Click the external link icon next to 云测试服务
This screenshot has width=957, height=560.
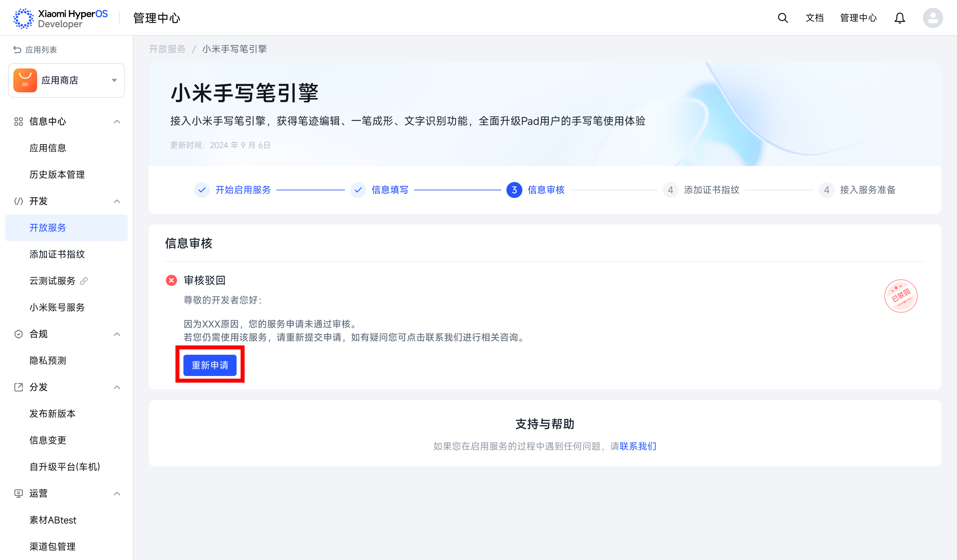point(84,281)
